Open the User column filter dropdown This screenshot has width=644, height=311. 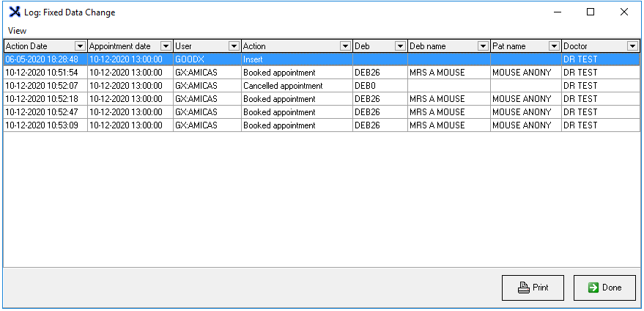click(x=234, y=46)
